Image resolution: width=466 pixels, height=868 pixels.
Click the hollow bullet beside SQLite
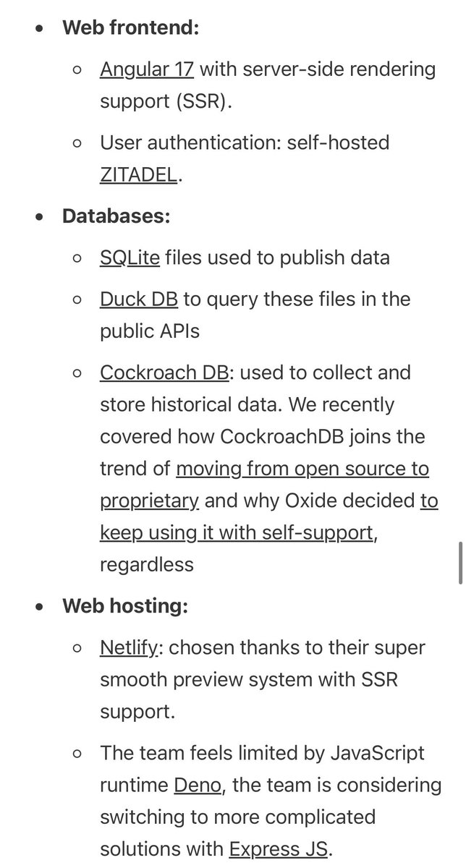(x=78, y=258)
